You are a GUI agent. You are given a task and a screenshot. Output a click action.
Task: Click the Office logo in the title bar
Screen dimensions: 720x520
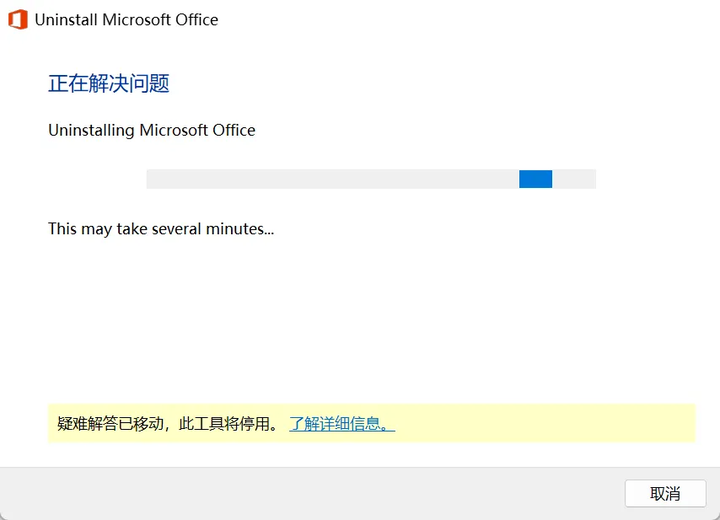(x=17, y=20)
